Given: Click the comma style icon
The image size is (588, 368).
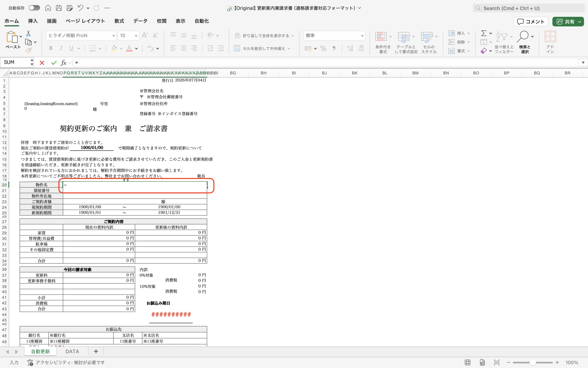Looking at the screenshot, I should [334, 48].
